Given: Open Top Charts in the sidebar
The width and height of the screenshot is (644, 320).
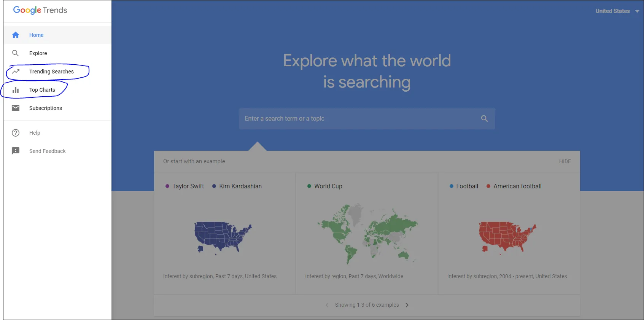Looking at the screenshot, I should (x=58, y=90).
